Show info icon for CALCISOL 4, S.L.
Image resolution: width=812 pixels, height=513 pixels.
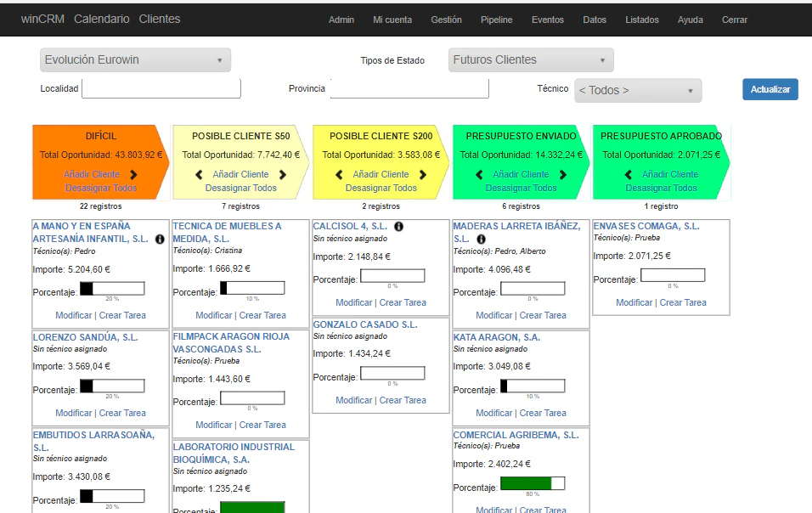pyautogui.click(x=398, y=226)
